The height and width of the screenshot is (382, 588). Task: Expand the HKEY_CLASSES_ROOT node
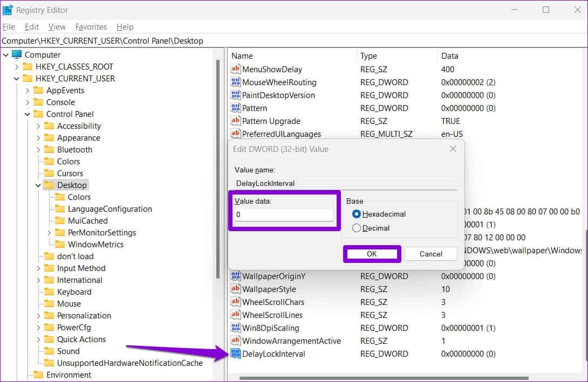pos(17,67)
